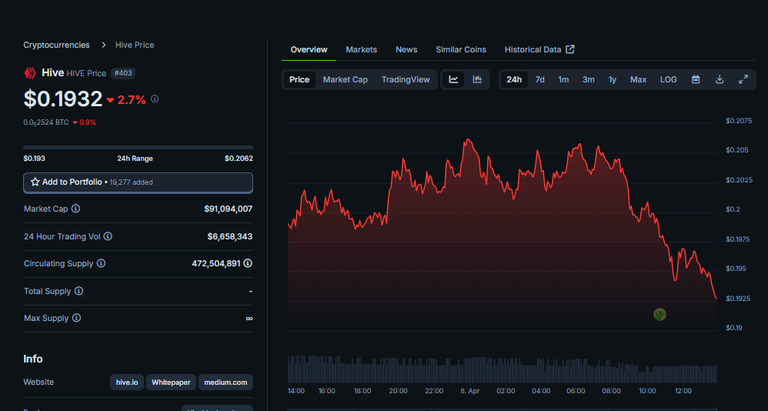Open the hive.io website link
Image resolution: width=768 pixels, height=411 pixels.
(x=127, y=382)
